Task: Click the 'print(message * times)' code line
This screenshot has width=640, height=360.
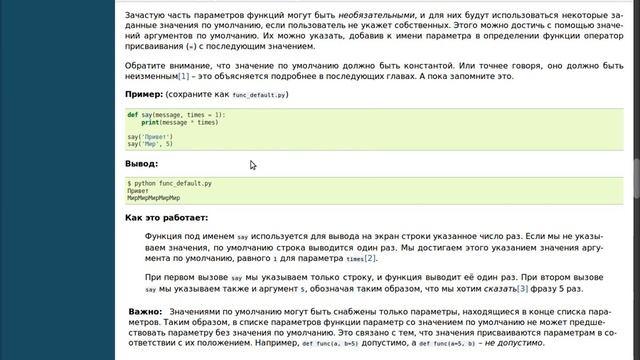Action: coord(180,122)
